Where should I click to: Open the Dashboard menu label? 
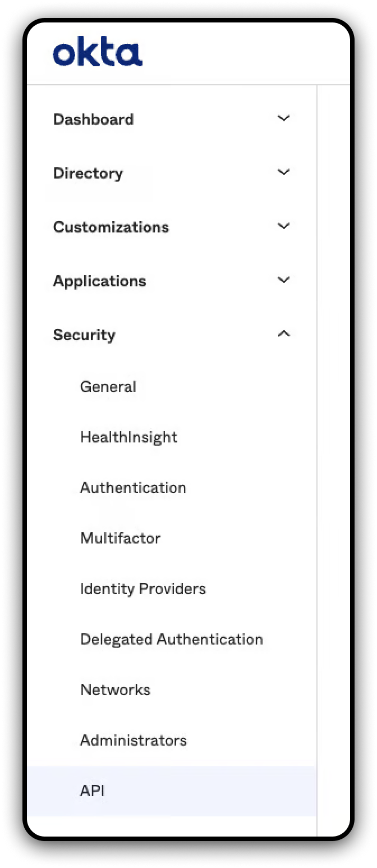[x=93, y=119]
